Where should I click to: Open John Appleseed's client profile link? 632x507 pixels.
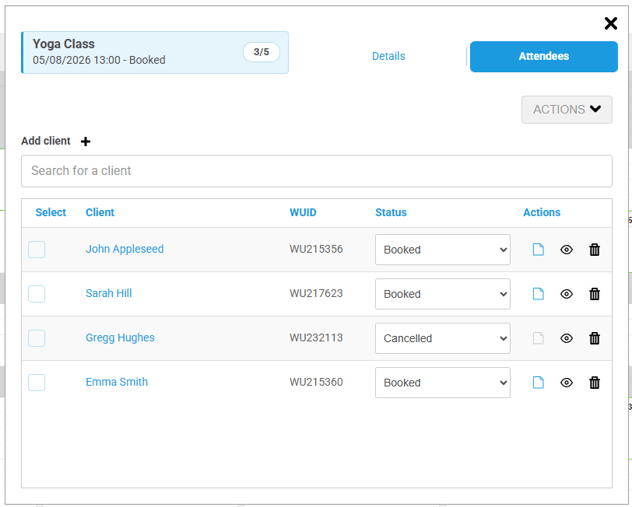coord(125,249)
